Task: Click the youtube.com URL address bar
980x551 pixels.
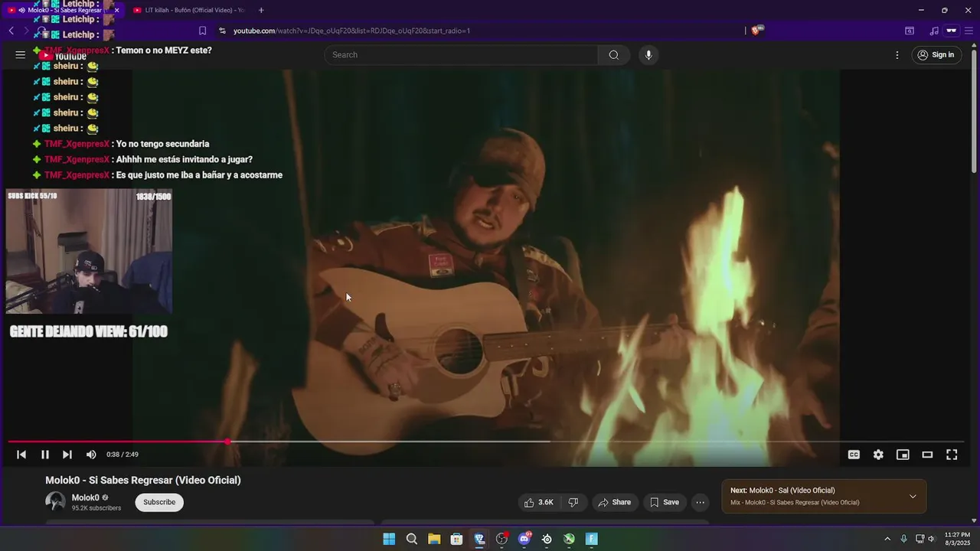Action: [x=351, y=31]
